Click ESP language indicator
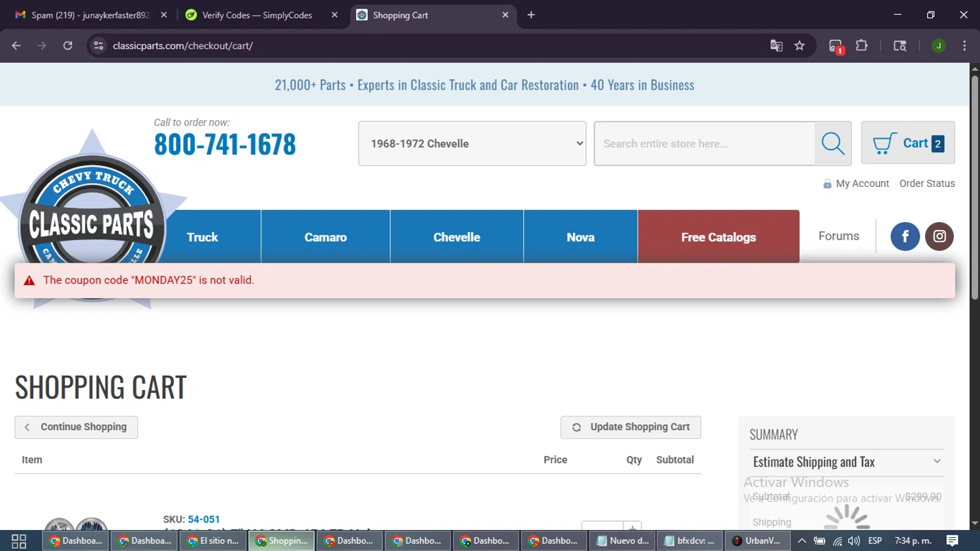Screen dimensions: 980x551 pos(875,541)
